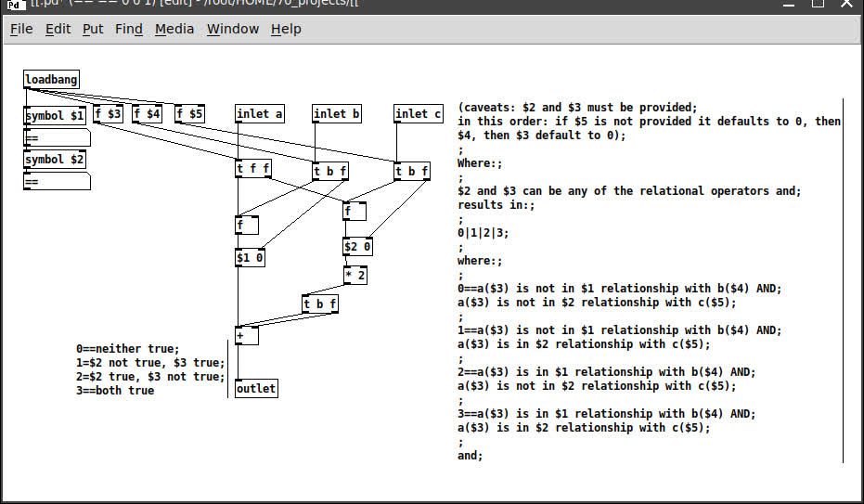Select the 'f $3' object box
This screenshot has height=504, width=864.
[108, 114]
